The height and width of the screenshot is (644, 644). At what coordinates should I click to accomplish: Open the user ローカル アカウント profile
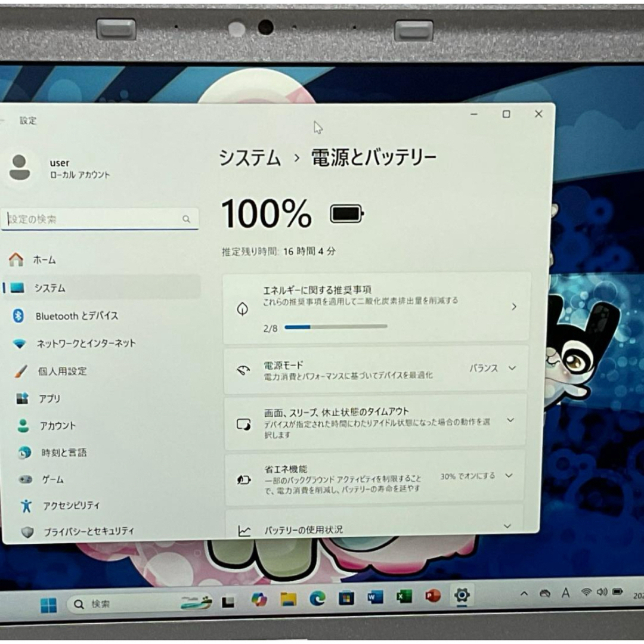[x=60, y=168]
